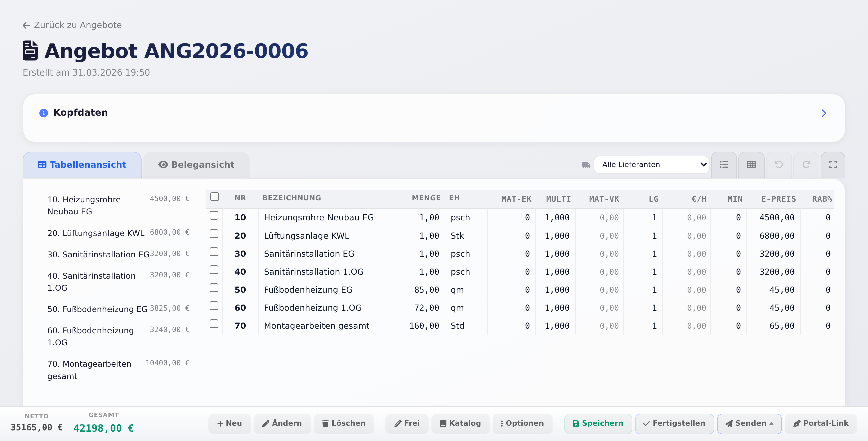Click the Frei button
Image resolution: width=868 pixels, height=441 pixels.
tap(407, 424)
